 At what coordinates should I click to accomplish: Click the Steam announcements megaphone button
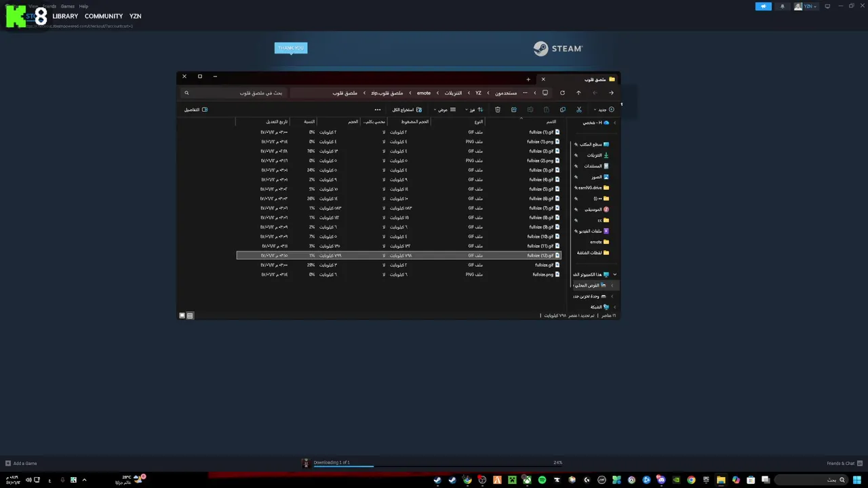coord(764,6)
